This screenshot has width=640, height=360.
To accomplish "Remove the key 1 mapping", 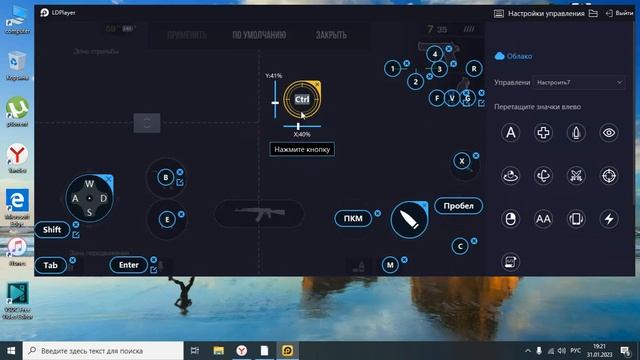I will (407, 63).
